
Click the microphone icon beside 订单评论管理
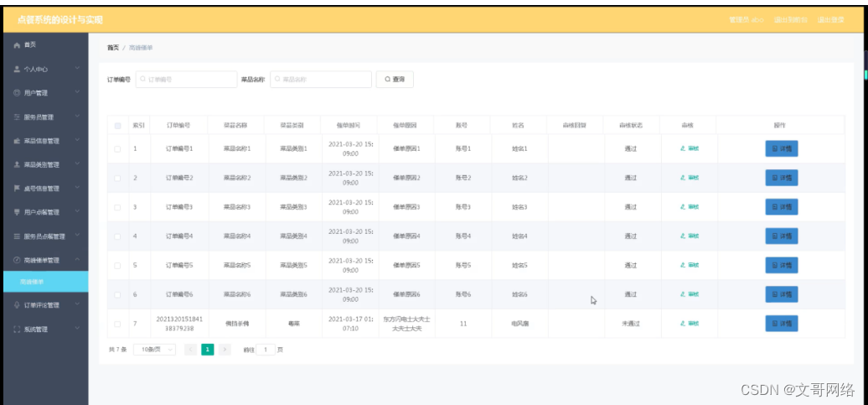point(17,305)
